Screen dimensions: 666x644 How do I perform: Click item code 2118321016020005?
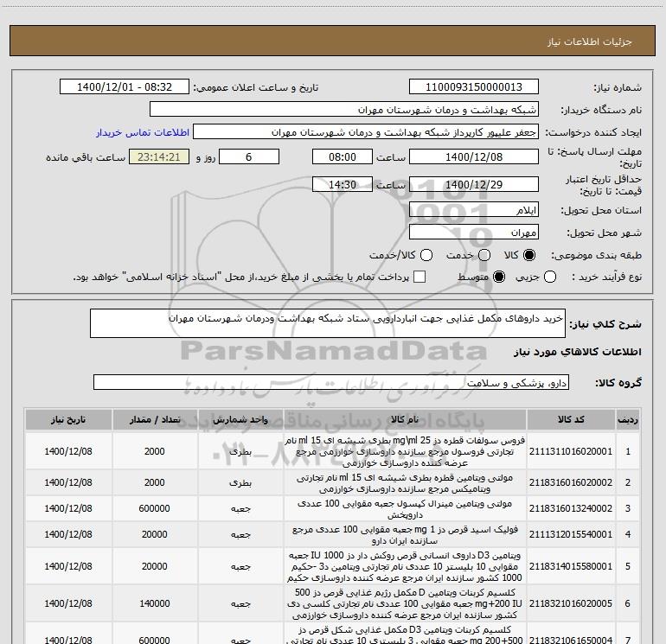(x=571, y=603)
